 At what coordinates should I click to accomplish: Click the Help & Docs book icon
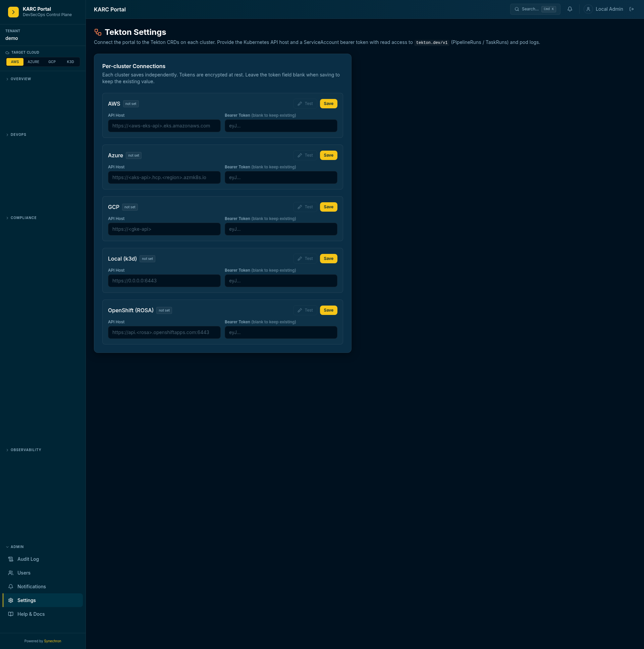tap(11, 614)
